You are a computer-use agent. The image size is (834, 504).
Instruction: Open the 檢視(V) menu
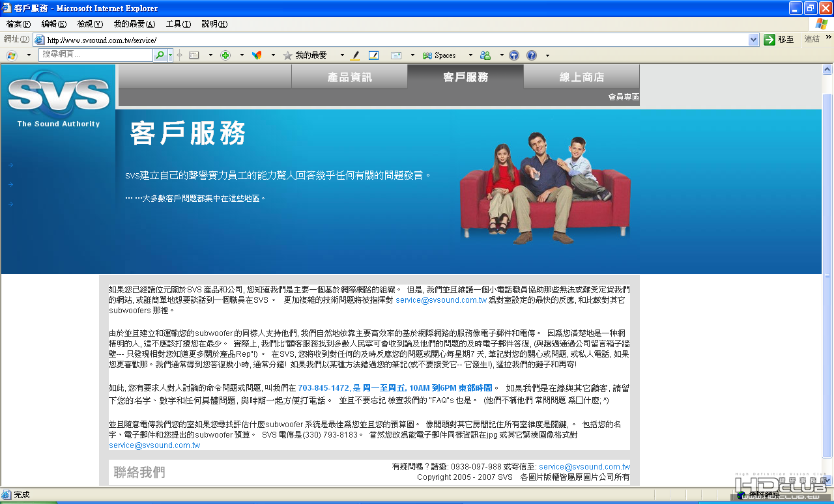pos(90,24)
